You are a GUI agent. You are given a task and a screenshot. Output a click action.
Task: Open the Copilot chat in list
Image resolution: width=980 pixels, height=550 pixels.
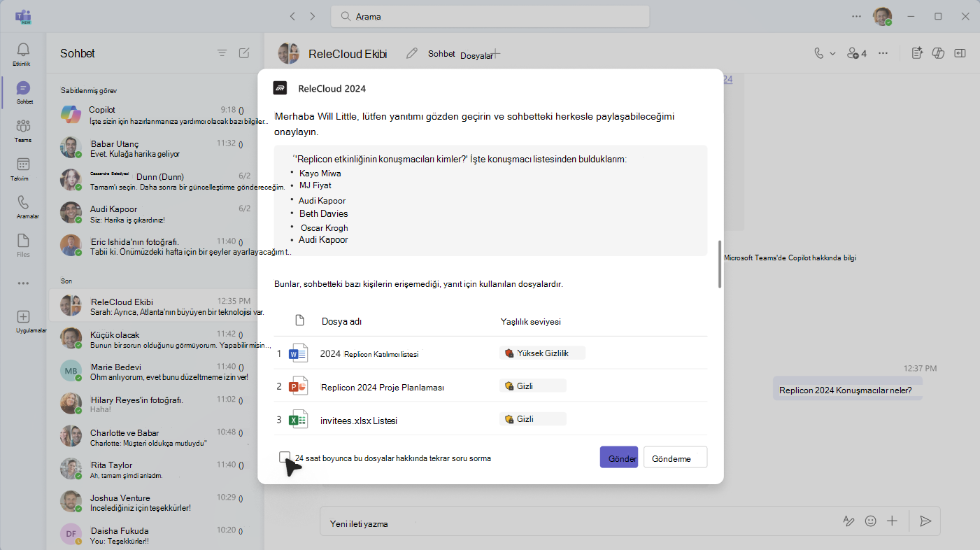coord(155,115)
